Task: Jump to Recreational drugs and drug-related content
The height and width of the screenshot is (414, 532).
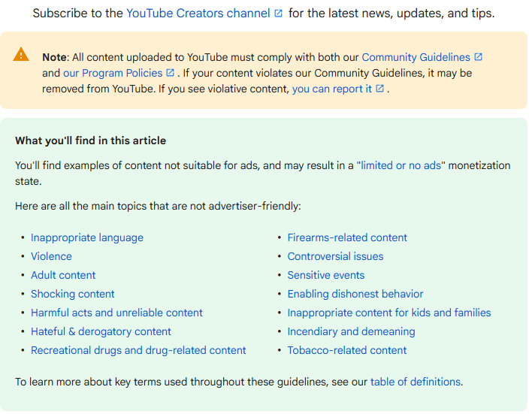Action: coord(138,350)
